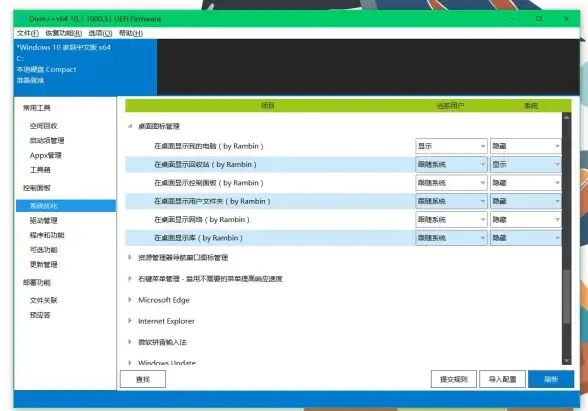Open 当前用户 dropdown for 在桌面显示我的电脑
Viewport: 588px width, 411px height.
[x=451, y=146]
